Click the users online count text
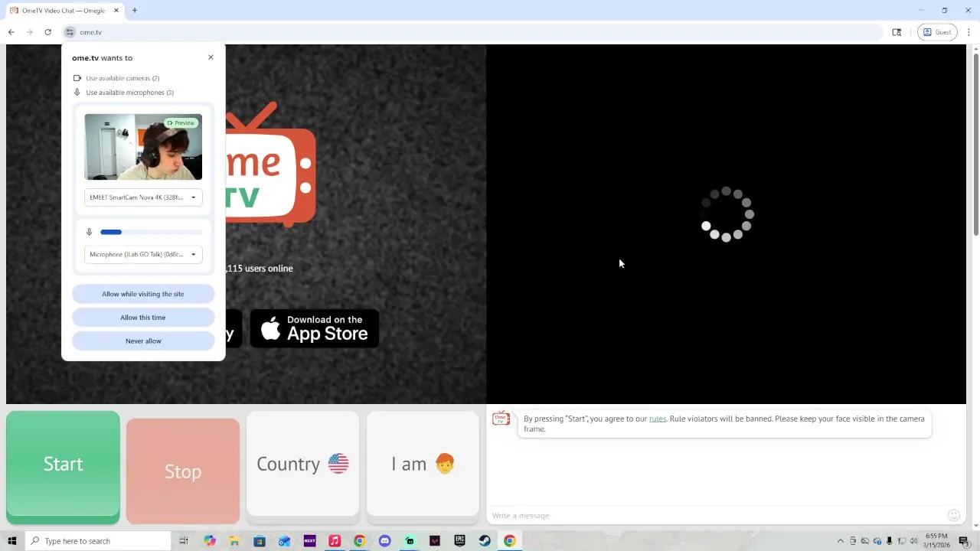 pyautogui.click(x=260, y=269)
